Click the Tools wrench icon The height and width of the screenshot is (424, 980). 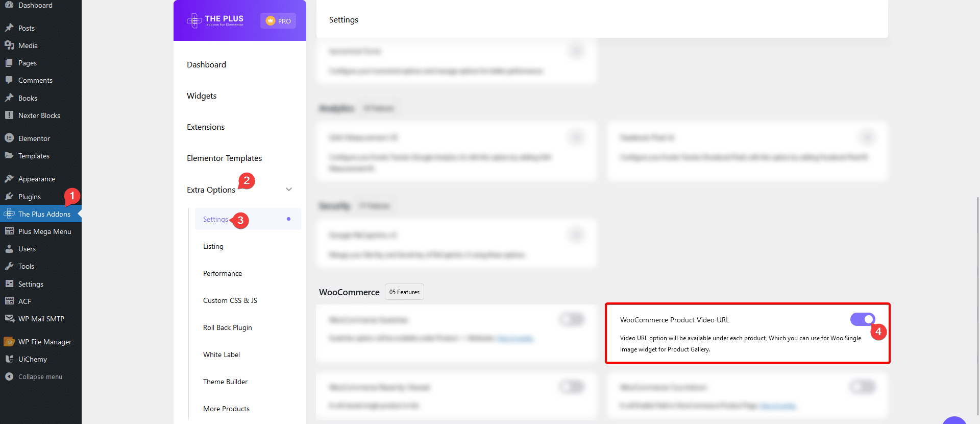[x=9, y=266]
